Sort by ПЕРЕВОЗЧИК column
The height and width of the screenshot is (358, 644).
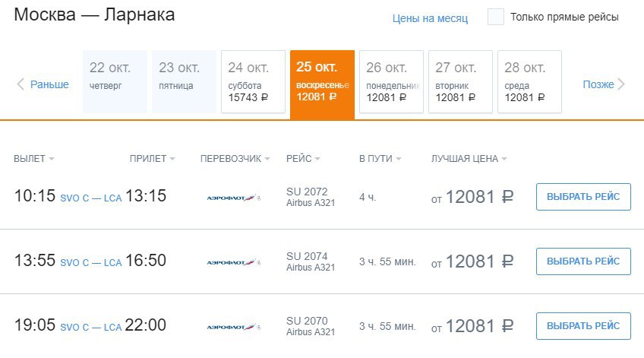[x=235, y=159]
